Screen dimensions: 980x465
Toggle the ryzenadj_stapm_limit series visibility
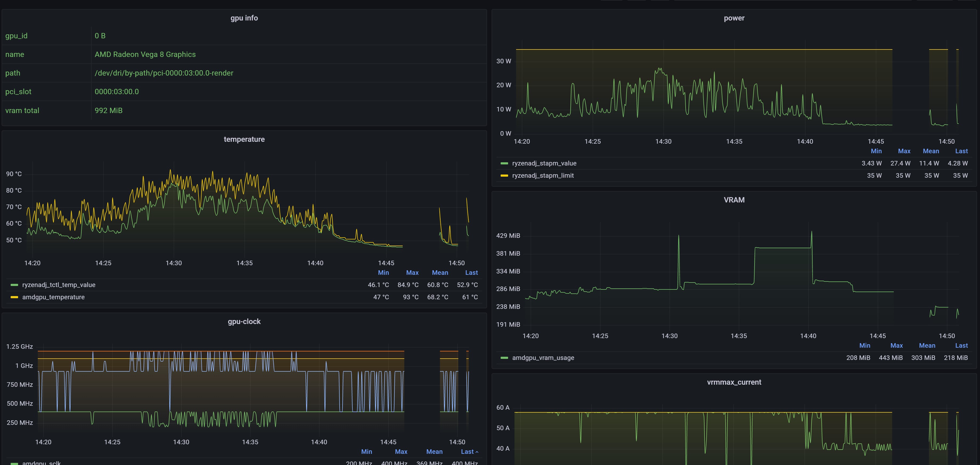543,175
